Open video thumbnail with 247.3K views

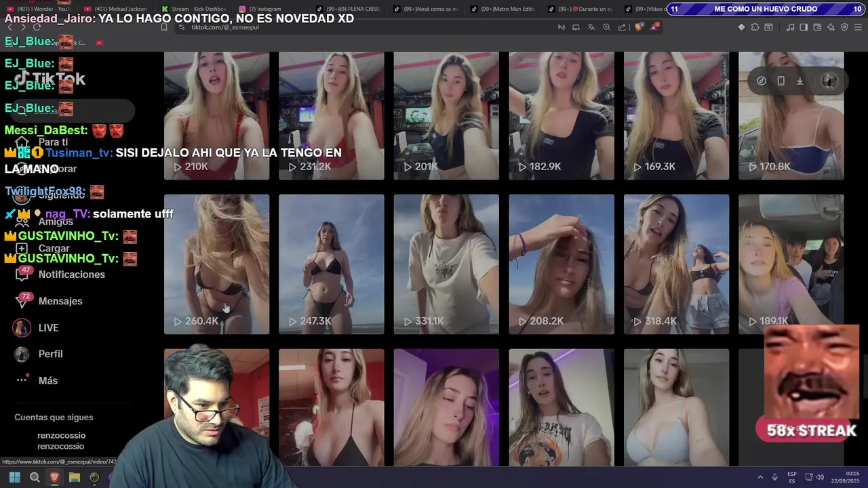[x=331, y=264]
